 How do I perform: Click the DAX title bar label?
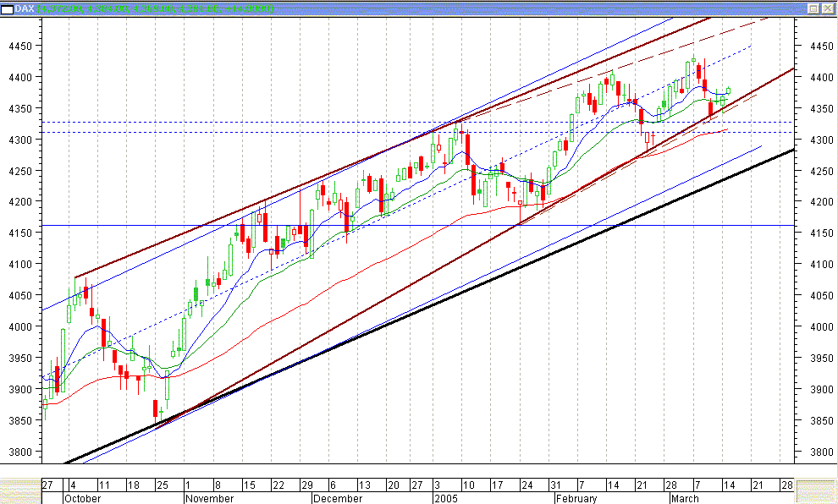pyautogui.click(x=24, y=7)
